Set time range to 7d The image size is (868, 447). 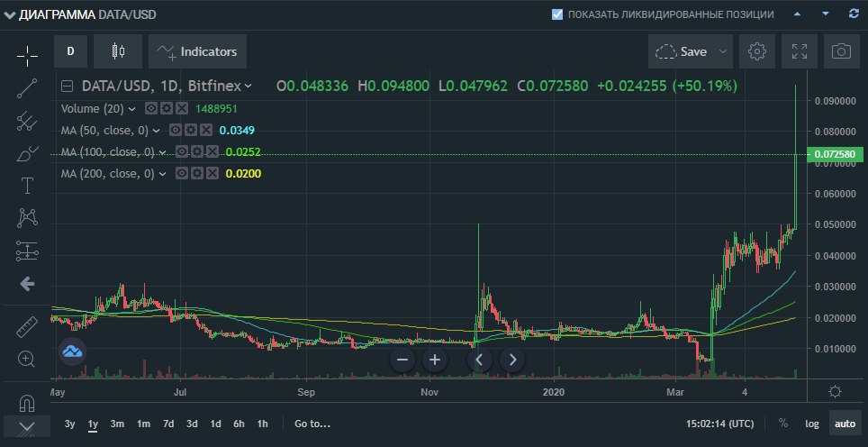168,424
